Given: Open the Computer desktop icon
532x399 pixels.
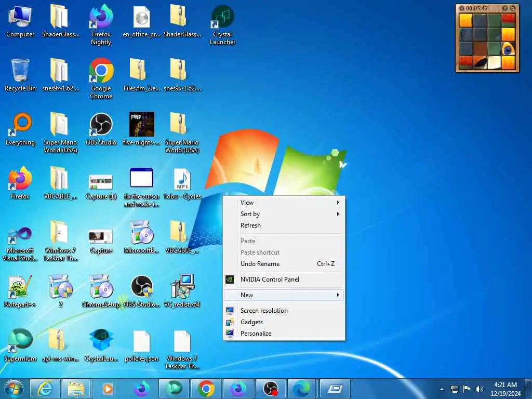Looking at the screenshot, I should point(20,21).
